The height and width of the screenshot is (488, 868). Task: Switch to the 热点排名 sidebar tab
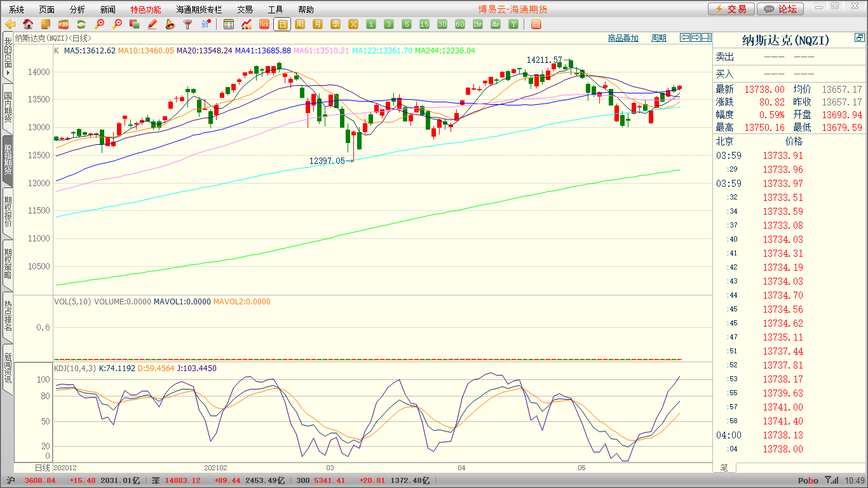8,316
